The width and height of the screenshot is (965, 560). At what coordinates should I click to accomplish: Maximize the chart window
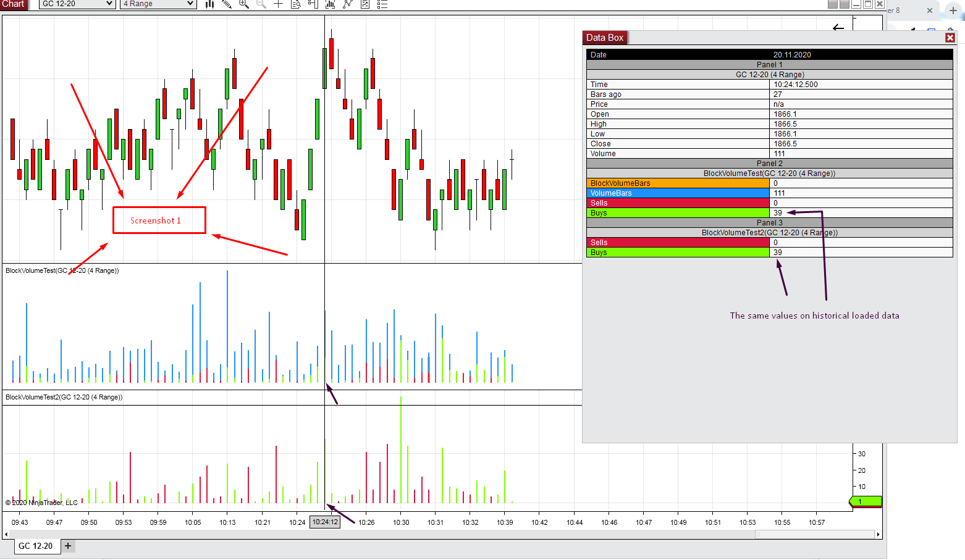pos(868,4)
